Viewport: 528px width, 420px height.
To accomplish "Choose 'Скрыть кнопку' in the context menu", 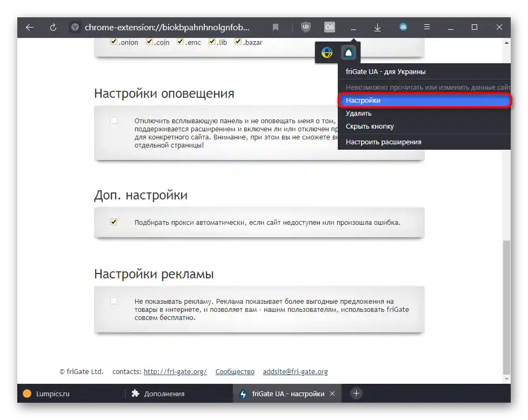I will [424, 126].
